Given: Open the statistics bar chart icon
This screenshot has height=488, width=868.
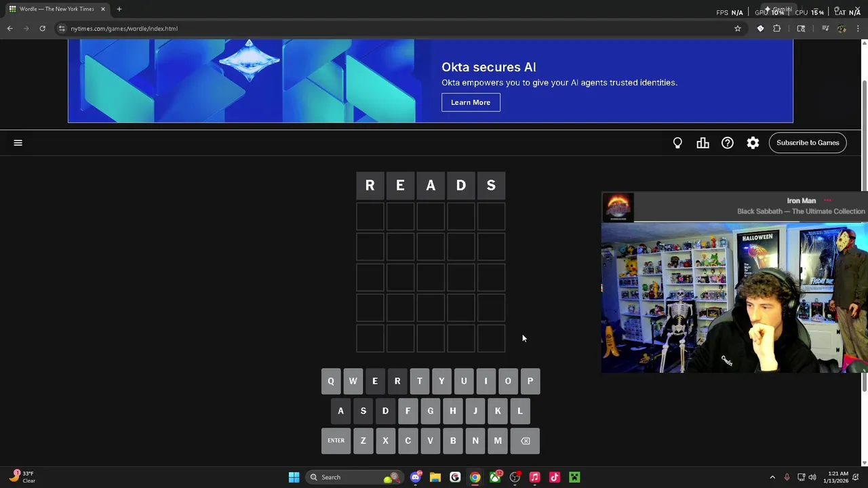Looking at the screenshot, I should (703, 143).
